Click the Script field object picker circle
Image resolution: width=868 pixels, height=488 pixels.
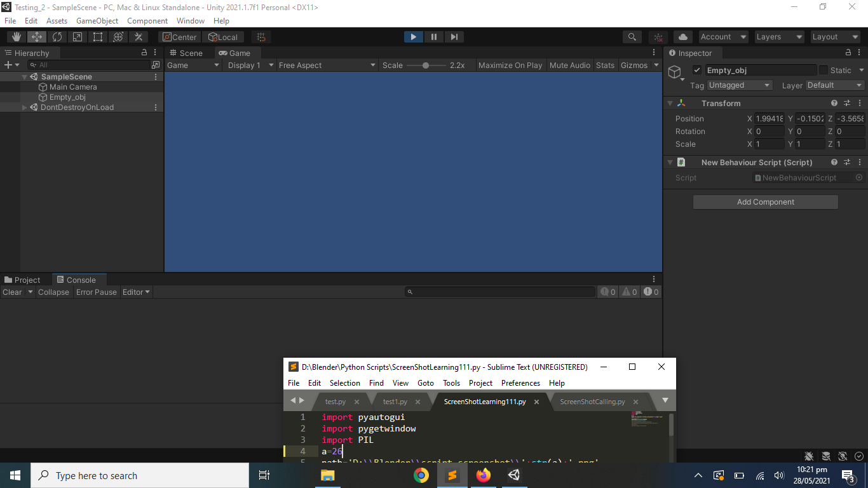pos(859,178)
